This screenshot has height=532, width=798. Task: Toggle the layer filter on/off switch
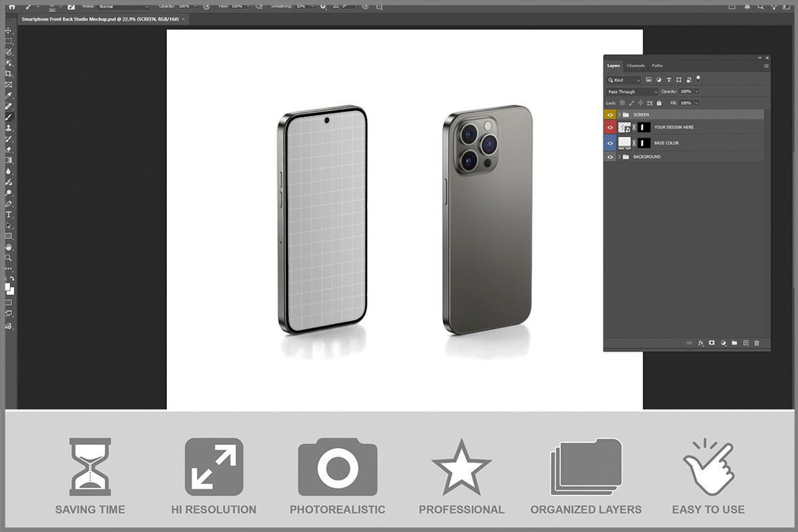click(698, 78)
